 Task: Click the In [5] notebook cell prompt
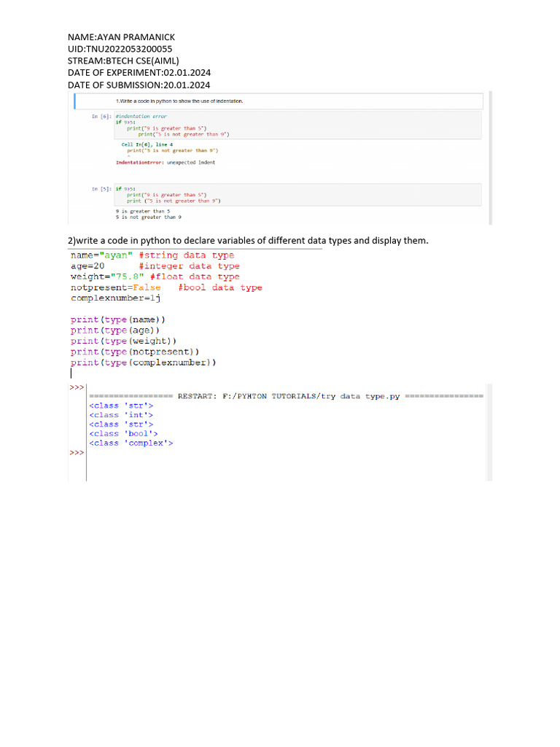(101, 188)
